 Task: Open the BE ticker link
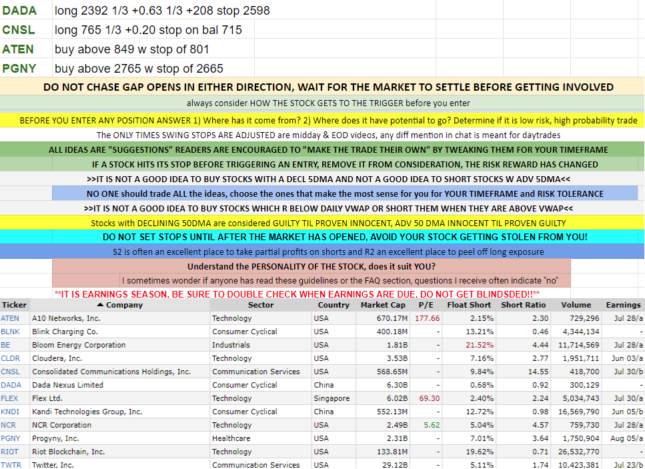pyautogui.click(x=5, y=345)
